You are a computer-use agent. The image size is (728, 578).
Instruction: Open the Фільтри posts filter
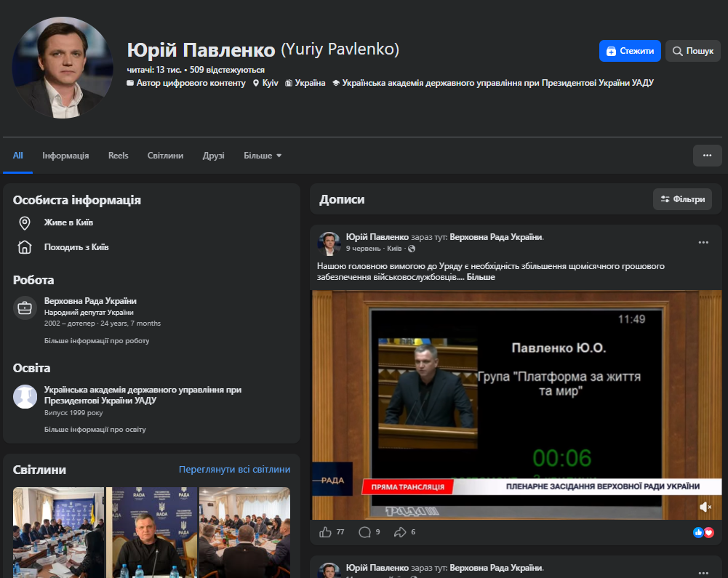pyautogui.click(x=682, y=199)
